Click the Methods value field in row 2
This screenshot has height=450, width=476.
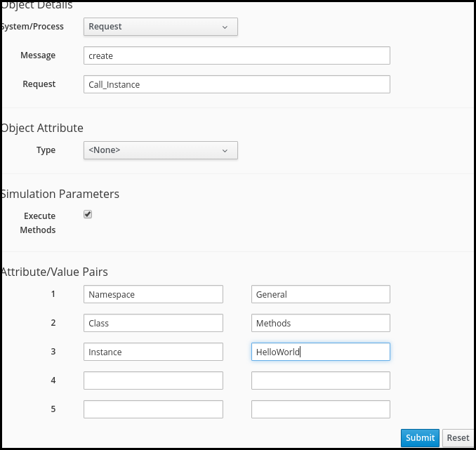point(321,323)
